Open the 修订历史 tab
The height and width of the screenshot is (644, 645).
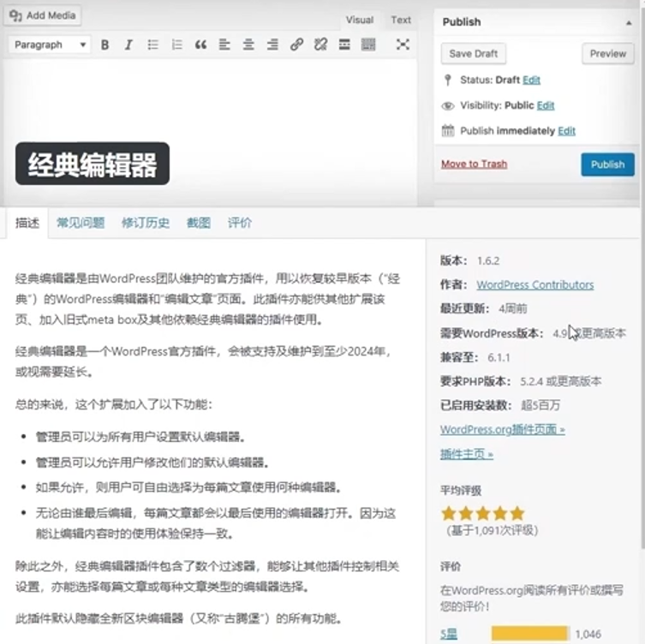[146, 224]
